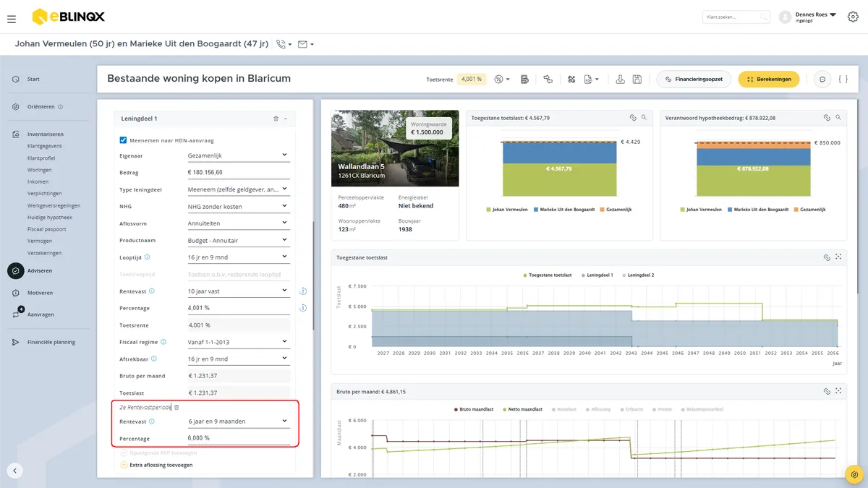This screenshot has height=488, width=868.
Task: Click the Klant zoeken search field
Action: click(x=736, y=17)
